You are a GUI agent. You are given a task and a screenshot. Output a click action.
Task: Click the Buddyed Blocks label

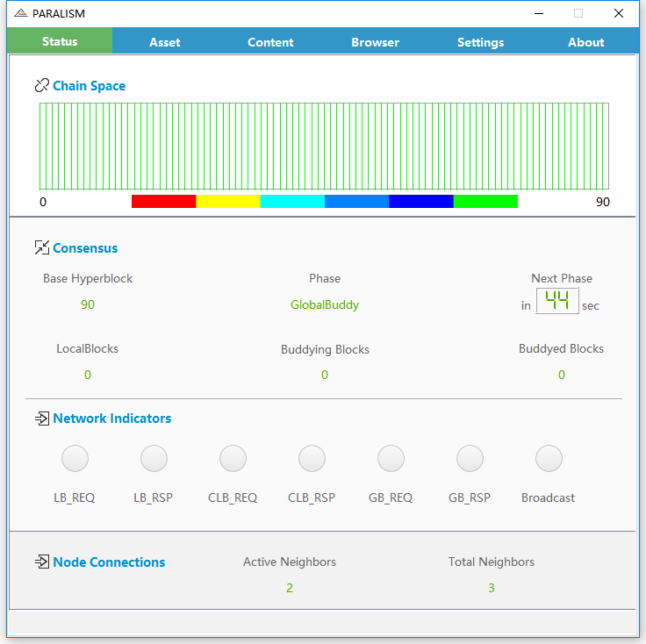561,349
